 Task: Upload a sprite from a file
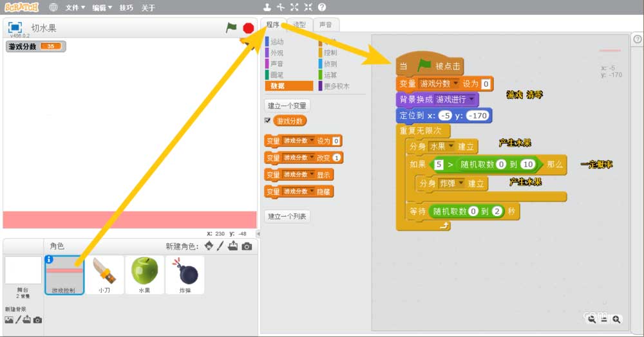point(233,246)
